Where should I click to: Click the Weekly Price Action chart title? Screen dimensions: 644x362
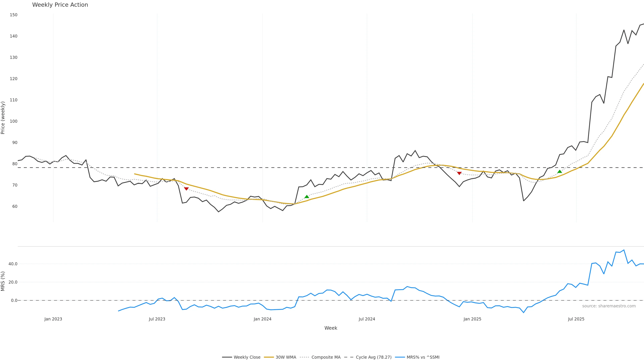pos(60,5)
